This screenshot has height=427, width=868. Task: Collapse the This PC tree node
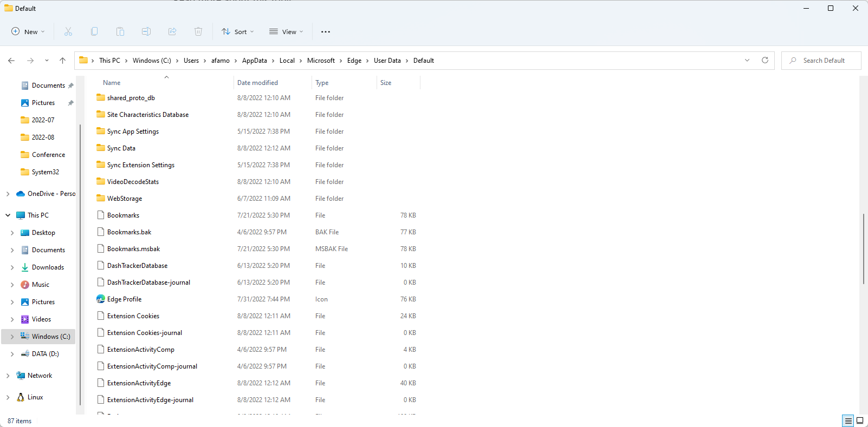[x=8, y=215]
